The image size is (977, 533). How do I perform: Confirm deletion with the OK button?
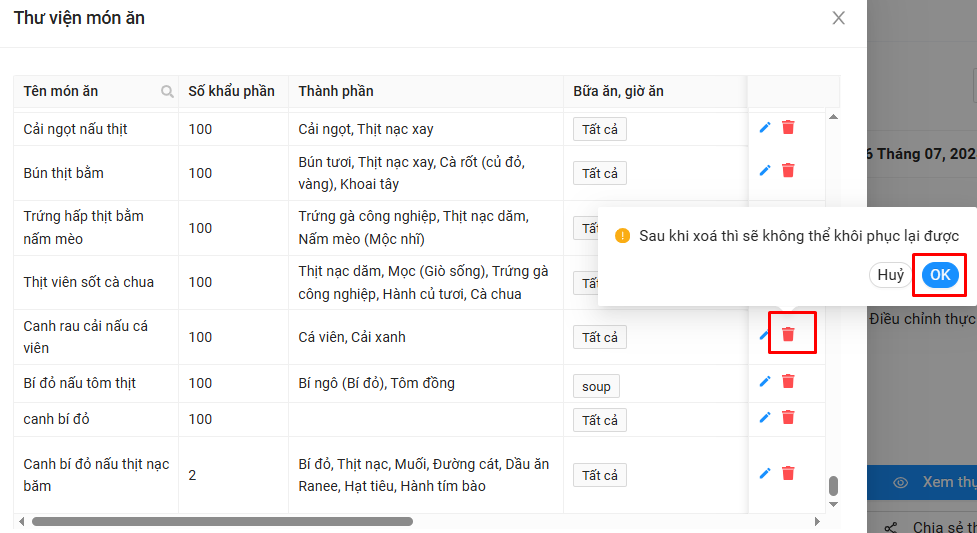coord(940,276)
